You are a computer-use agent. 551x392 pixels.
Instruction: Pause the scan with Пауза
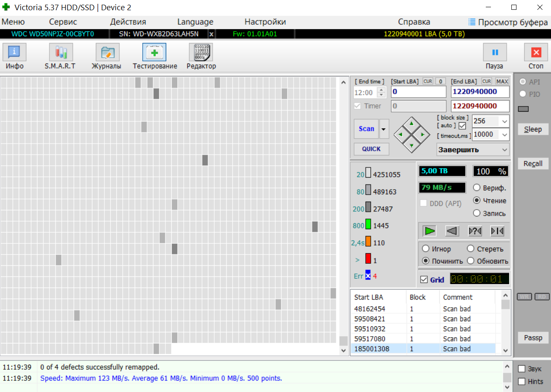click(x=494, y=56)
